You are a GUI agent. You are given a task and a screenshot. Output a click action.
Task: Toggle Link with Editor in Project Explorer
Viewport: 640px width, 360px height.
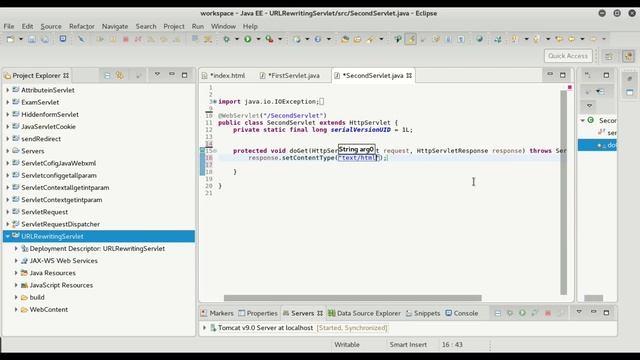click(x=120, y=76)
